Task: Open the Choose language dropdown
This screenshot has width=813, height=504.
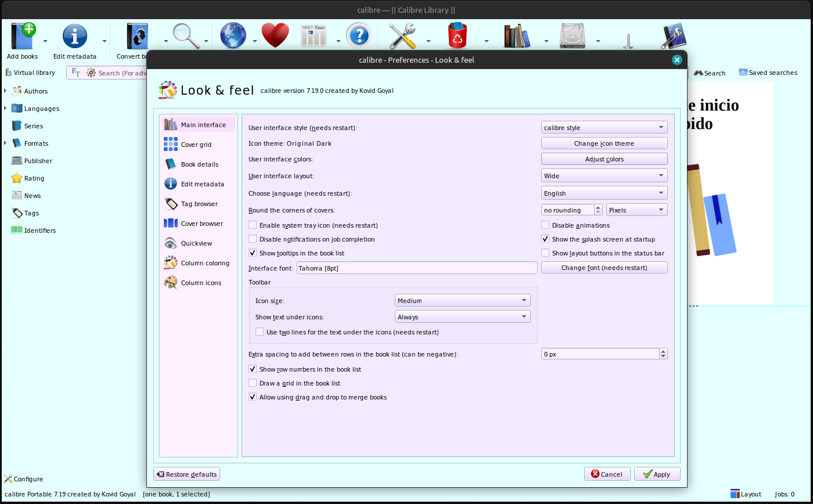Action: click(x=604, y=193)
